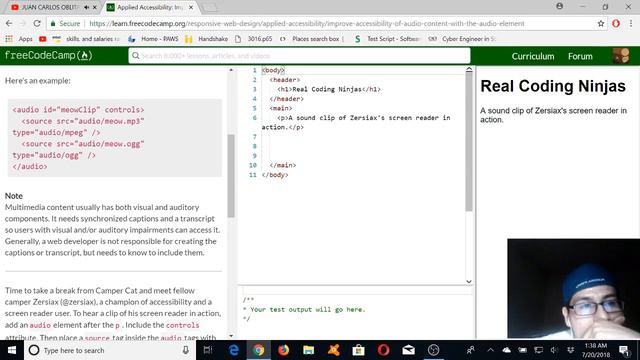The image size is (640, 360).
Task: Click Type here to search box
Action: click(110, 350)
